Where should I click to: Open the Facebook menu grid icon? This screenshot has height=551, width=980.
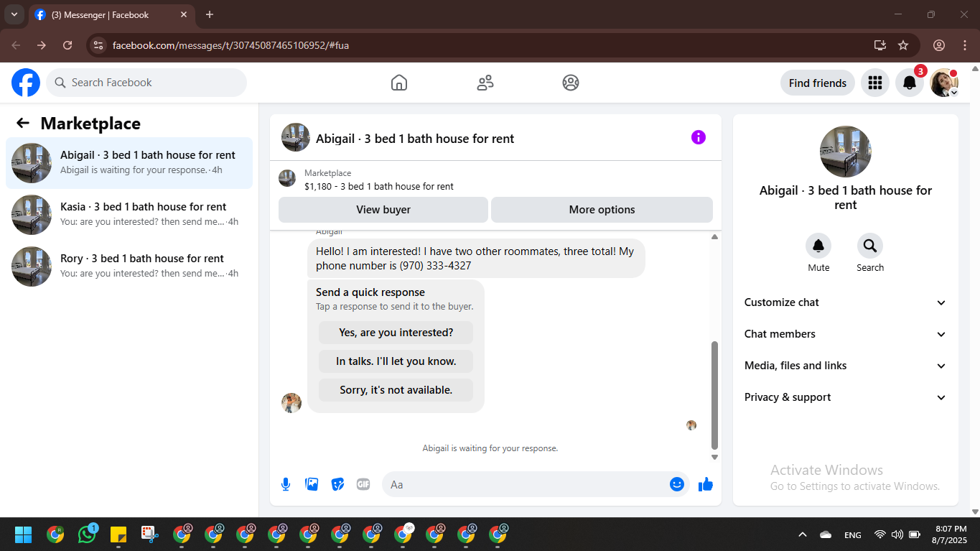pyautogui.click(x=874, y=83)
